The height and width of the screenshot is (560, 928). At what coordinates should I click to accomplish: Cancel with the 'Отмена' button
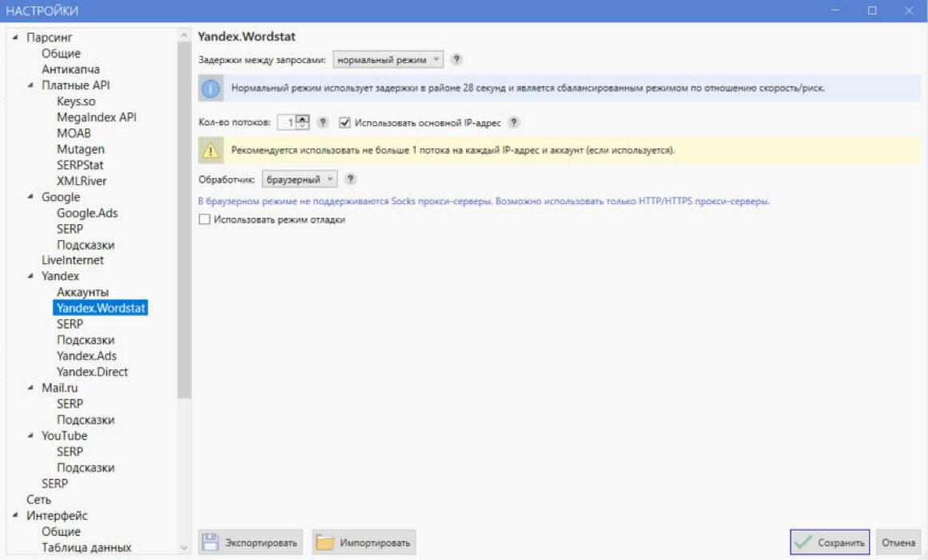tap(898, 542)
